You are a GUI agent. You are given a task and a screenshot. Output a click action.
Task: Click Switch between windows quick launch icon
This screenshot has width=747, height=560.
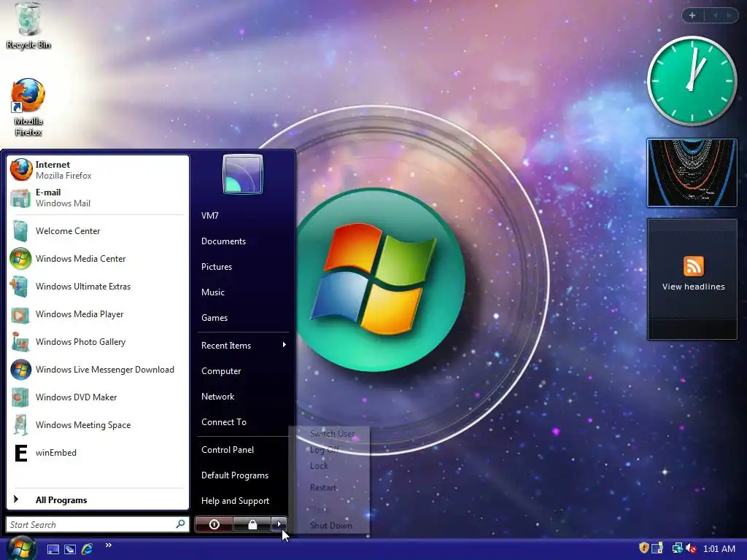70,549
